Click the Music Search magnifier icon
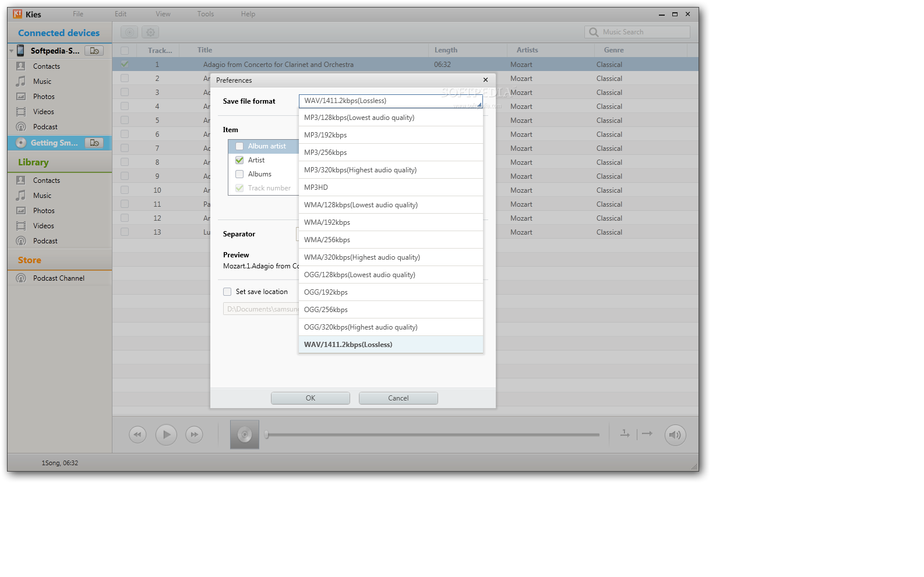 coord(594,32)
